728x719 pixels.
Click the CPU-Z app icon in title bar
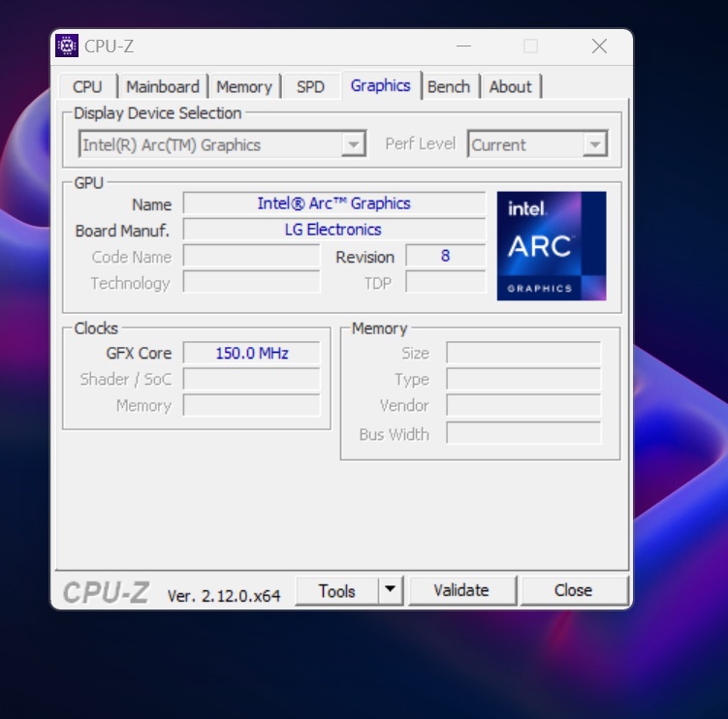pyautogui.click(x=67, y=46)
